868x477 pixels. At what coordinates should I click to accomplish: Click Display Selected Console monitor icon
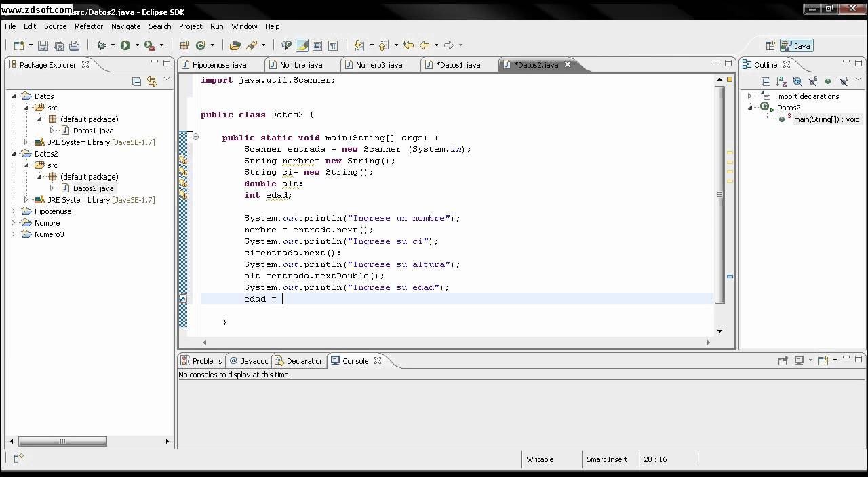(800, 360)
